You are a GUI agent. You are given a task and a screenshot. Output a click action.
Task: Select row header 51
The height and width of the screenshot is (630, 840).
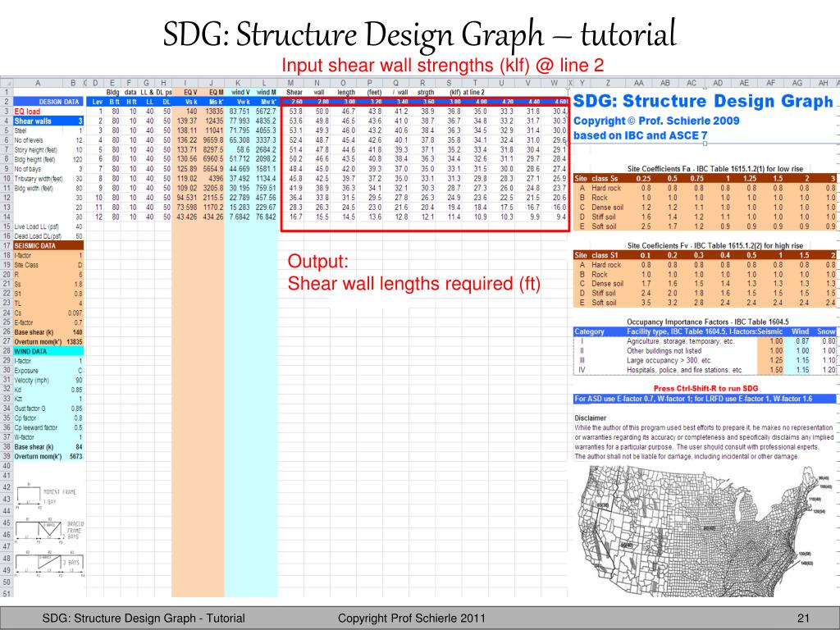(x=7, y=594)
